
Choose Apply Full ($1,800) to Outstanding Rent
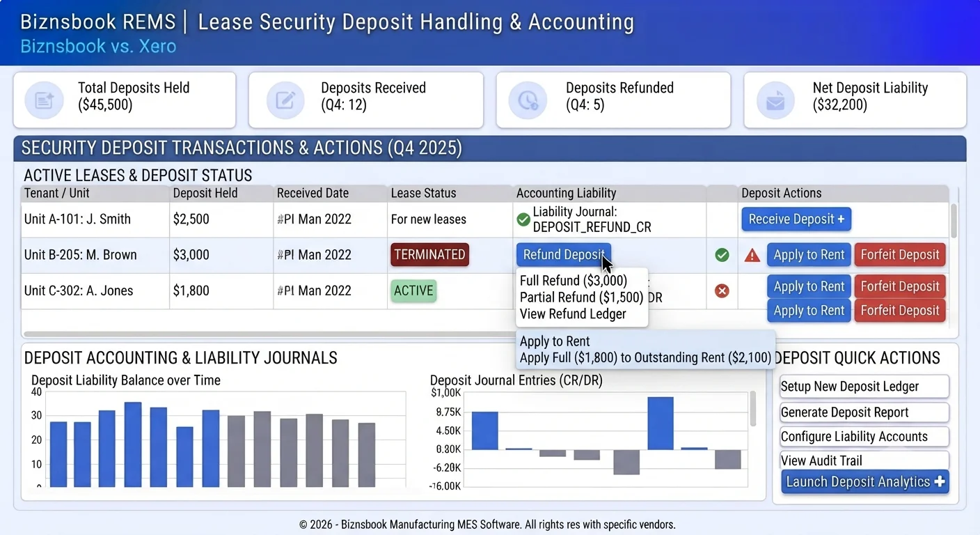(645, 358)
